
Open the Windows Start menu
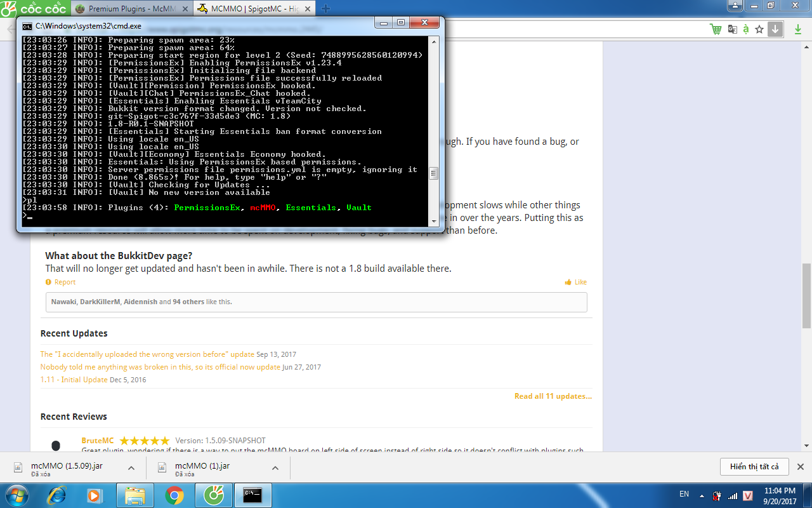pos(16,495)
